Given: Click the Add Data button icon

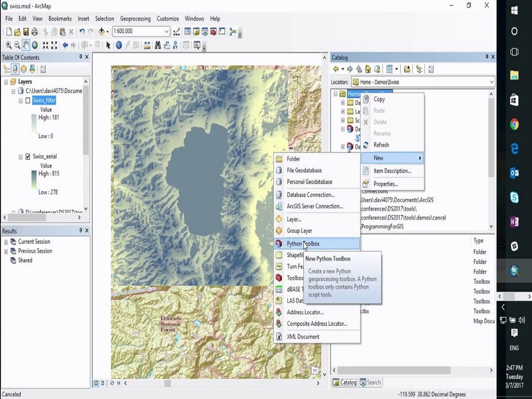Looking at the screenshot, I should [x=102, y=31].
